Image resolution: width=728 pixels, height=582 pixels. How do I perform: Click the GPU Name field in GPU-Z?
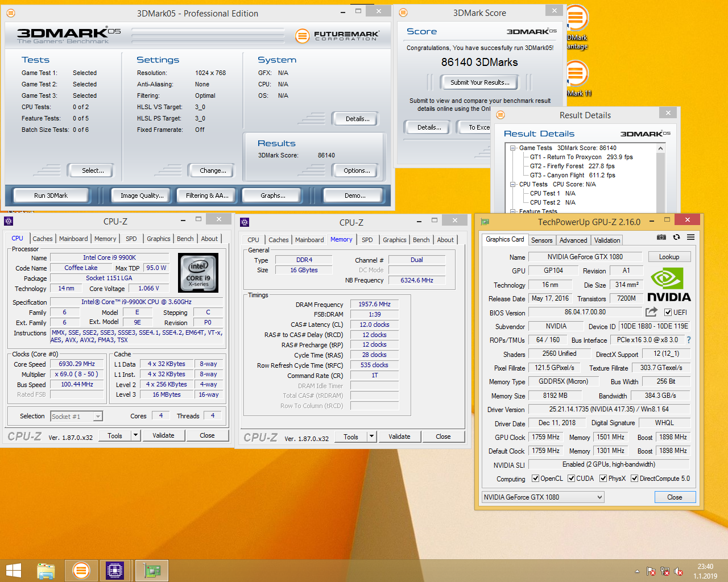585,257
